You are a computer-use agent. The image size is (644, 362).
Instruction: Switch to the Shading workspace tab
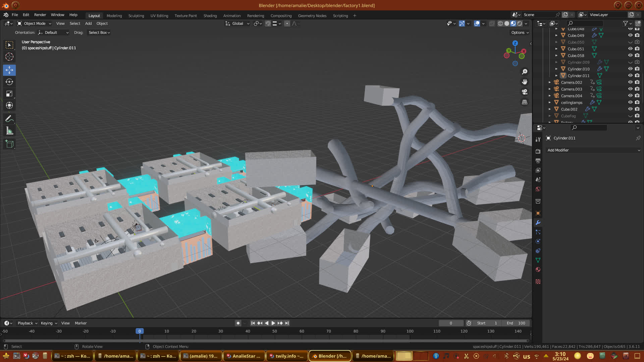(x=210, y=16)
